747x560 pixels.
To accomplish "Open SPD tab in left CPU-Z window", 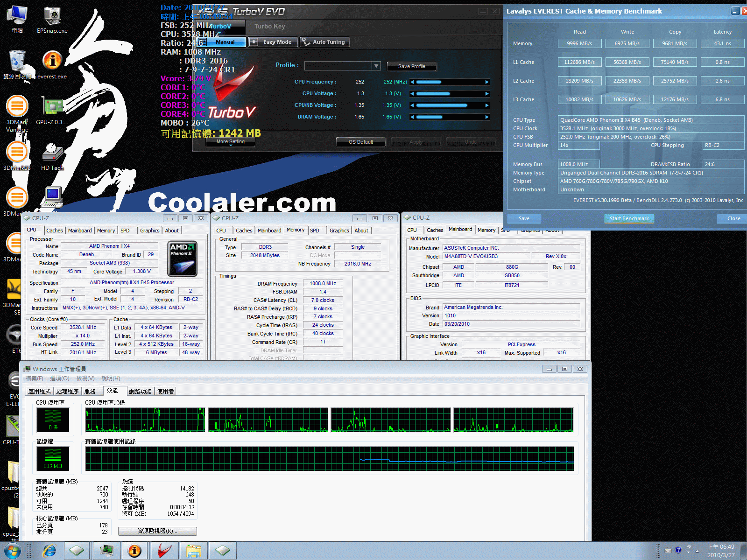I will pos(125,231).
